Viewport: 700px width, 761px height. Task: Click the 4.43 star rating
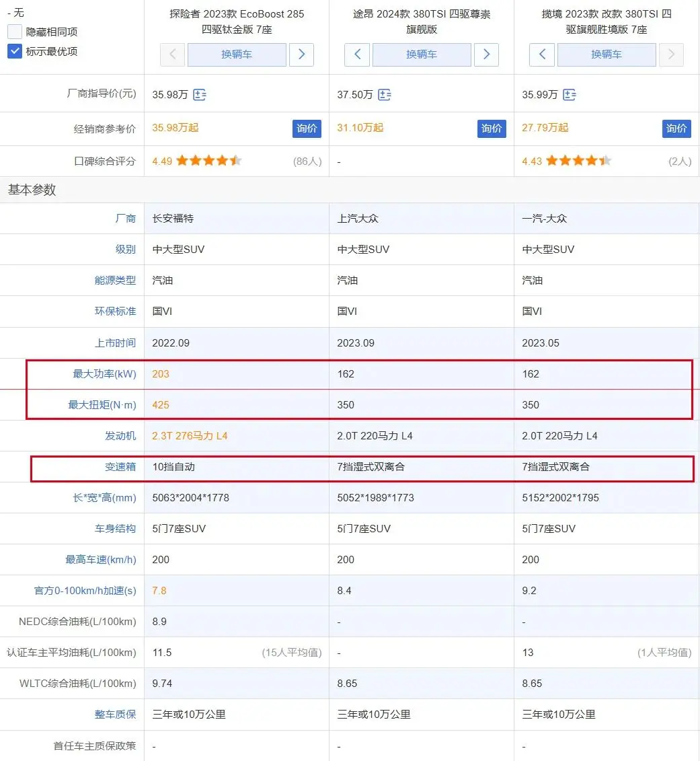[578, 161]
